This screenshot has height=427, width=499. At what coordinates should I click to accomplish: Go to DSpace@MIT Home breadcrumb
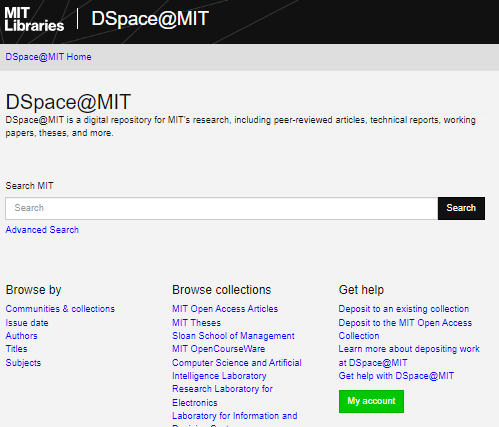tap(48, 57)
